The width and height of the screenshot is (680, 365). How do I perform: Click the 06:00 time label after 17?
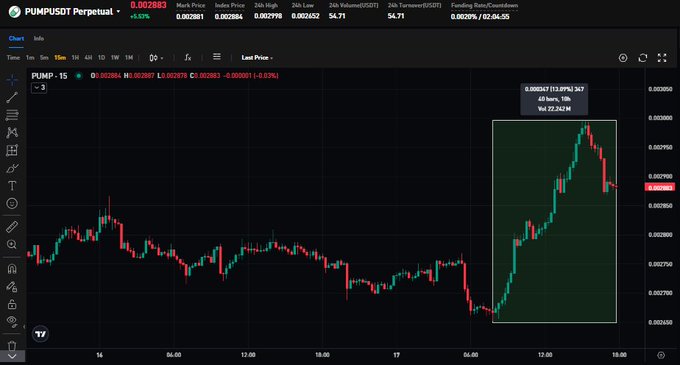coord(471,355)
